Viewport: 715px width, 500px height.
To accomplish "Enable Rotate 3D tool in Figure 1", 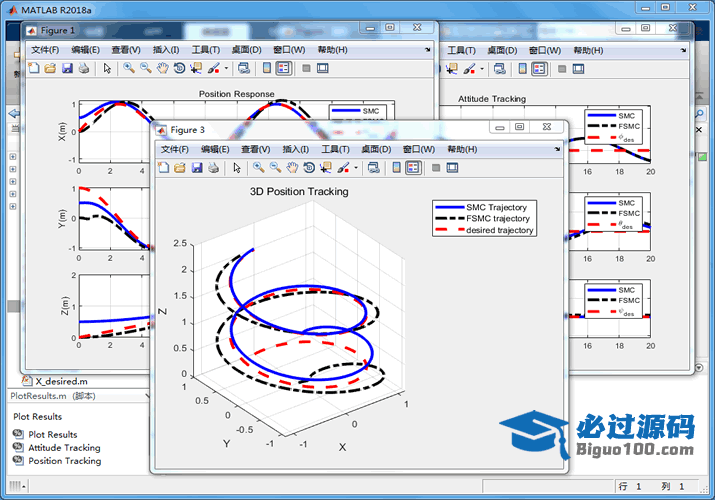I will (179, 68).
